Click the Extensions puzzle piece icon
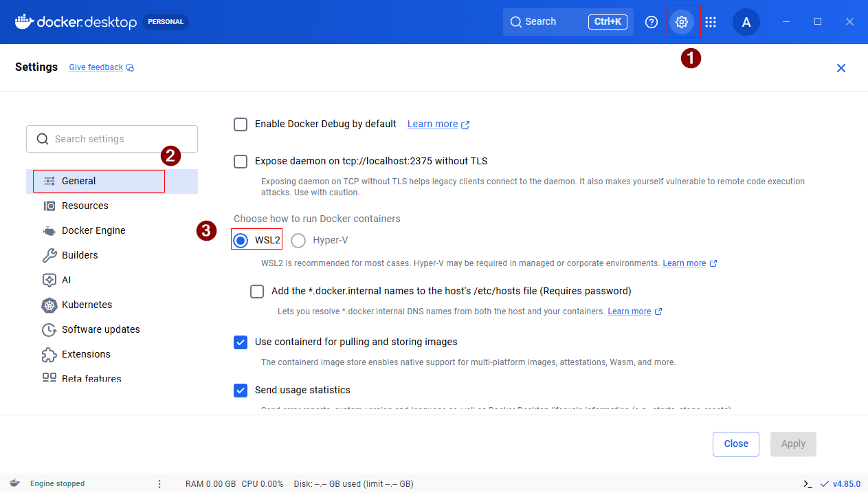 49,354
